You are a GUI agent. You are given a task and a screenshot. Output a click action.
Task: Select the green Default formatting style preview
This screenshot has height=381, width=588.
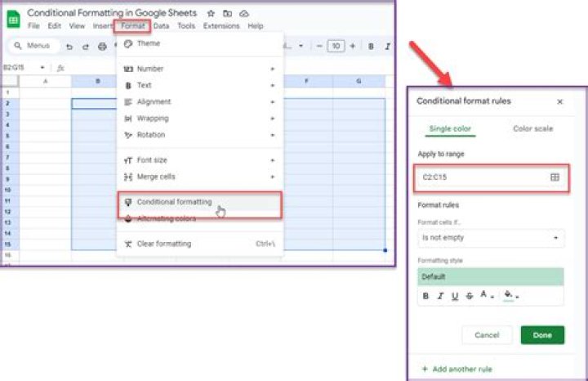coord(491,277)
